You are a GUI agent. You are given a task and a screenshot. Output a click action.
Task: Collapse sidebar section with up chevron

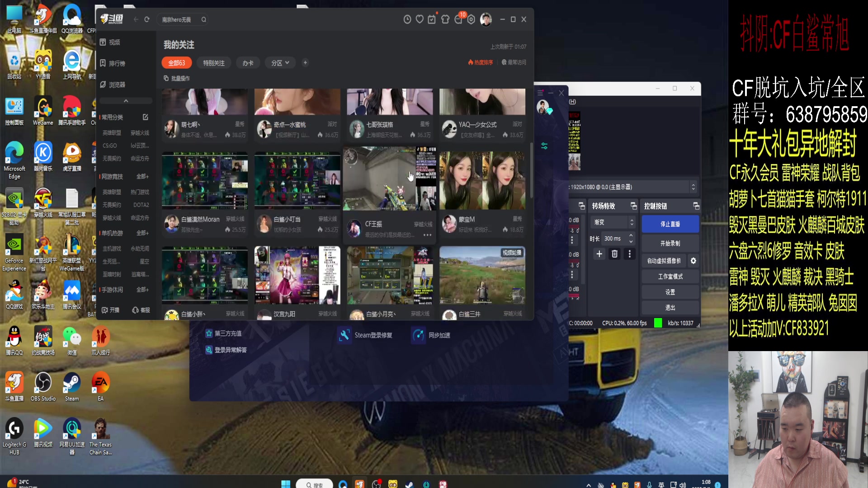126,101
